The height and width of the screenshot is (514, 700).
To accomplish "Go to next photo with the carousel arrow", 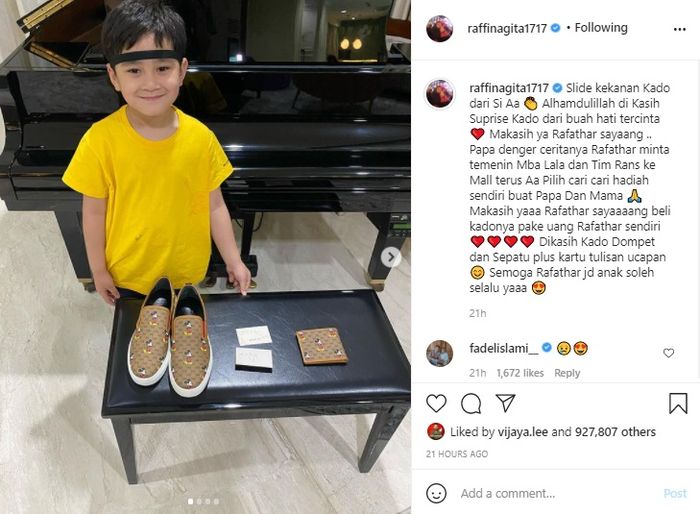I will coord(391,257).
